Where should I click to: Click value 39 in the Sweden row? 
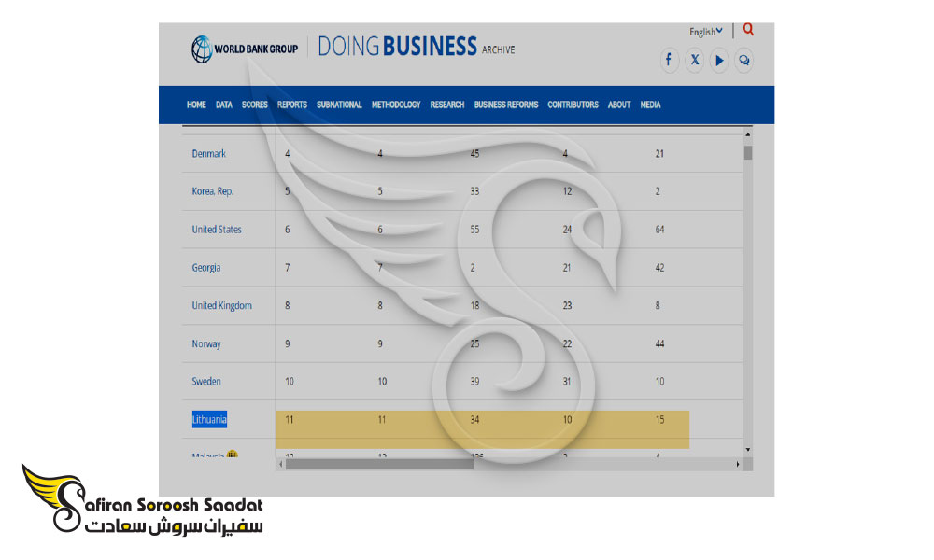coord(474,382)
